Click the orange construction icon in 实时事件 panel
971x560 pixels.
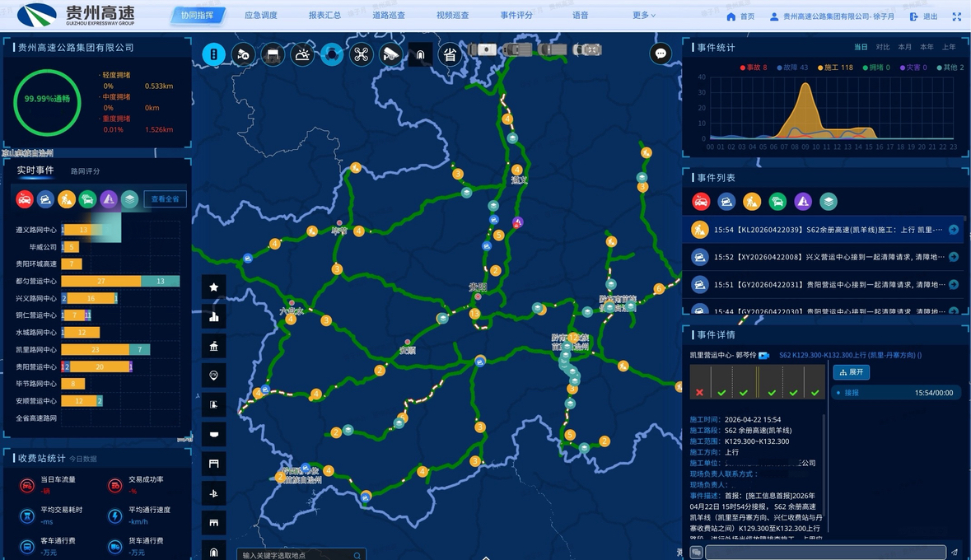[x=67, y=198]
